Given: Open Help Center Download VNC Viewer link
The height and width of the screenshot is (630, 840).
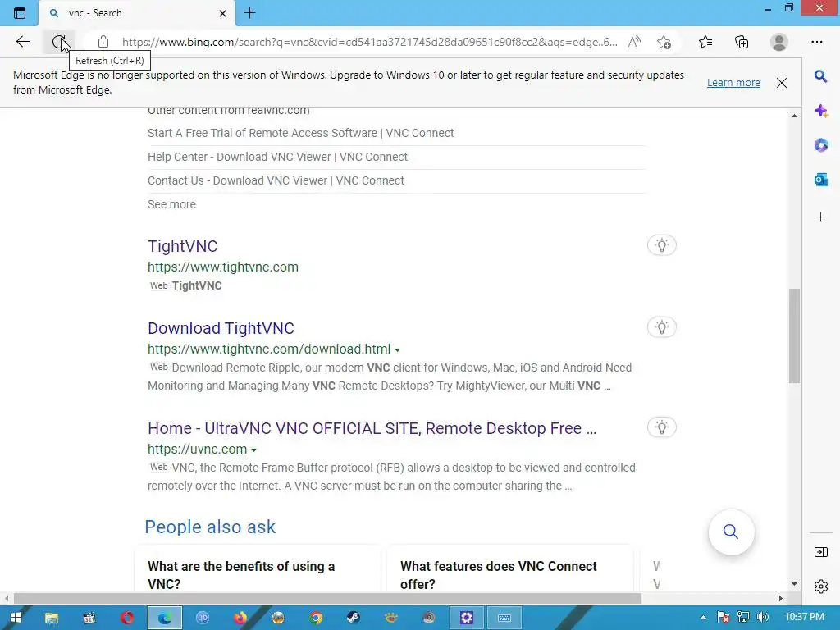Looking at the screenshot, I should [277, 157].
